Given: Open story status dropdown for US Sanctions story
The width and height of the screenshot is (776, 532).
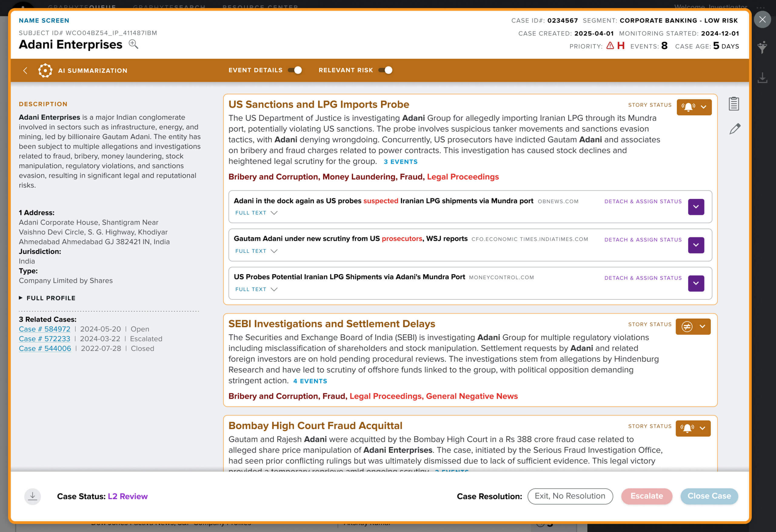Looking at the screenshot, I should tap(694, 107).
